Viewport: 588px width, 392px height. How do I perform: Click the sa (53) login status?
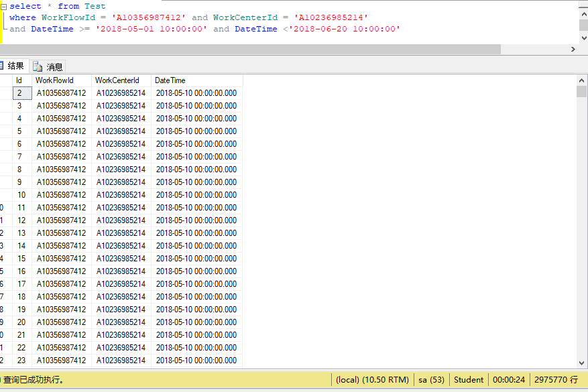431,380
